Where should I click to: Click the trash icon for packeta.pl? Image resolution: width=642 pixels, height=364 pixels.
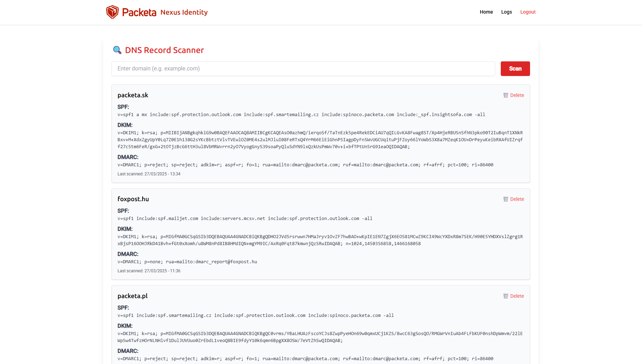(505, 296)
